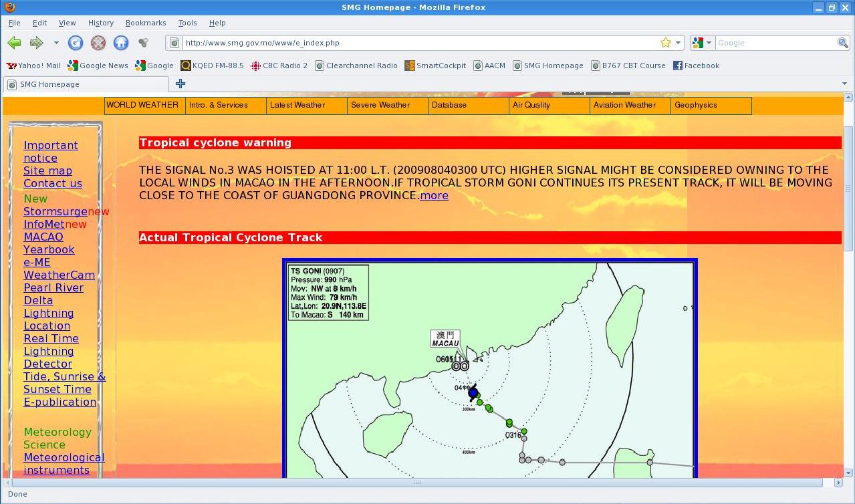Open the Tools menu
The height and width of the screenshot is (504, 855).
(x=187, y=23)
